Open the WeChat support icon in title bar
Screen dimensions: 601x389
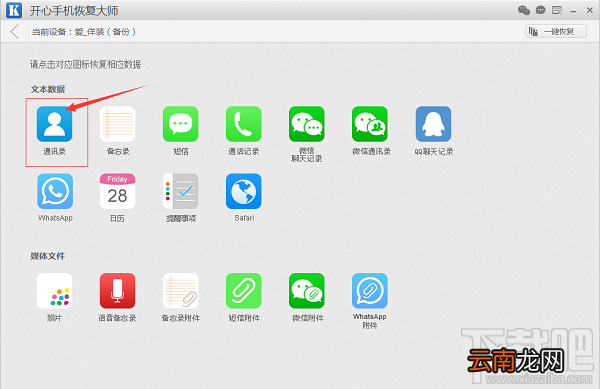(524, 10)
